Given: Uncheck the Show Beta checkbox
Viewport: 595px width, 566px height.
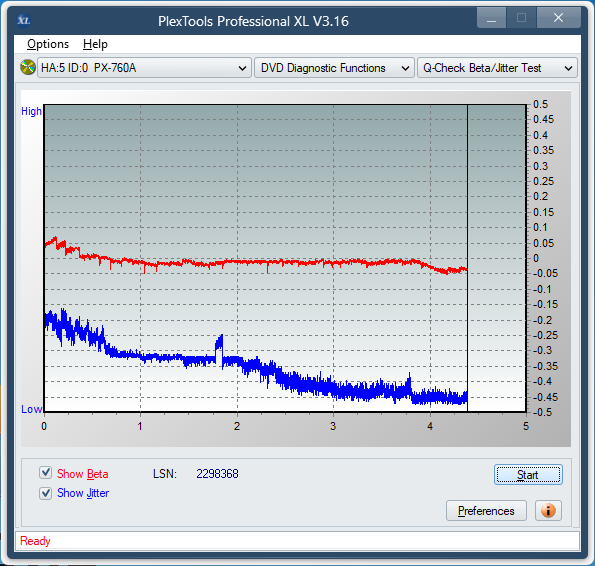Looking at the screenshot, I should pos(46,473).
